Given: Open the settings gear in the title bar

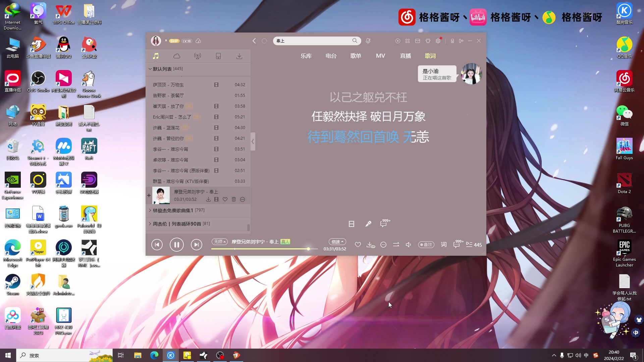Looking at the screenshot, I should pyautogui.click(x=438, y=41).
